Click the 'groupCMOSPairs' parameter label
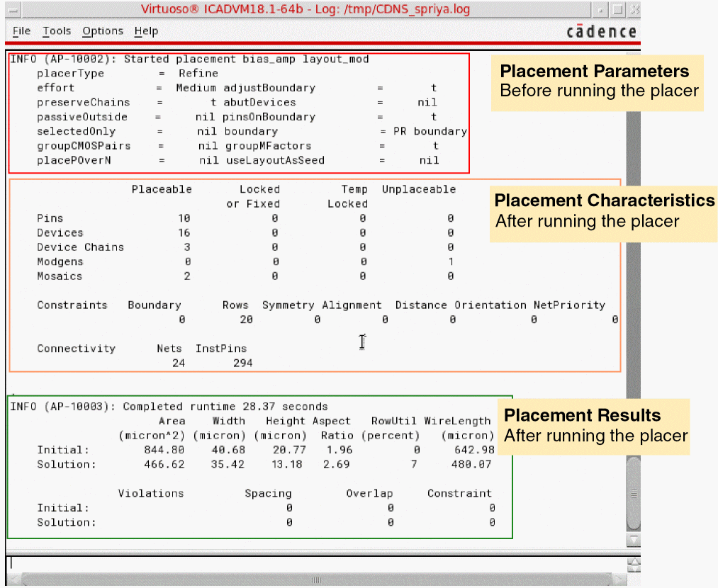The width and height of the screenshot is (718, 588). pyautogui.click(x=84, y=146)
